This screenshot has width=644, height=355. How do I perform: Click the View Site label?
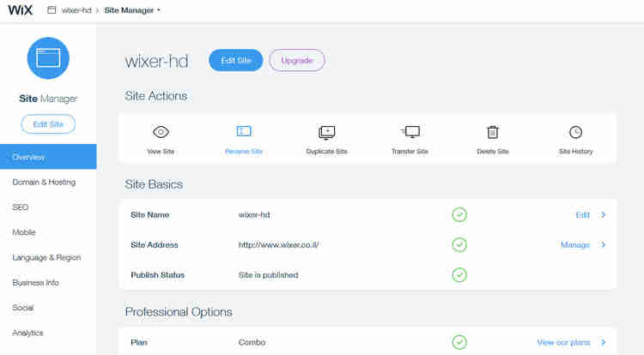[161, 151]
